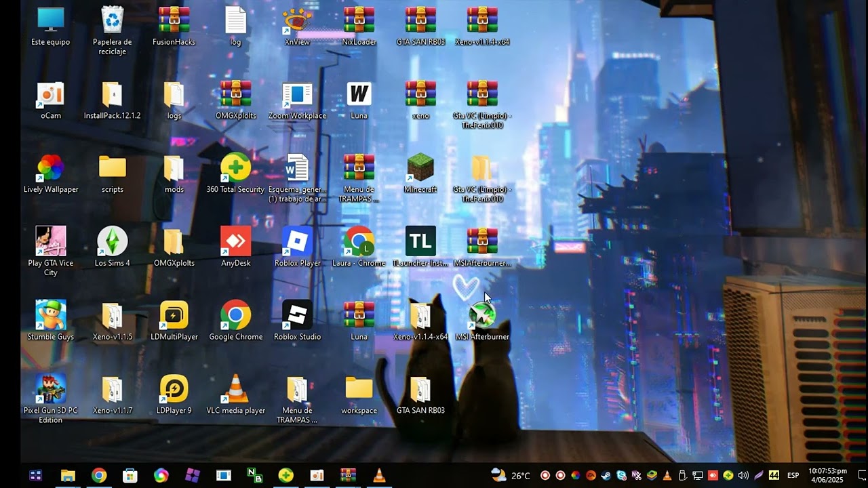Open the volume speaker tray icon

pyautogui.click(x=743, y=476)
